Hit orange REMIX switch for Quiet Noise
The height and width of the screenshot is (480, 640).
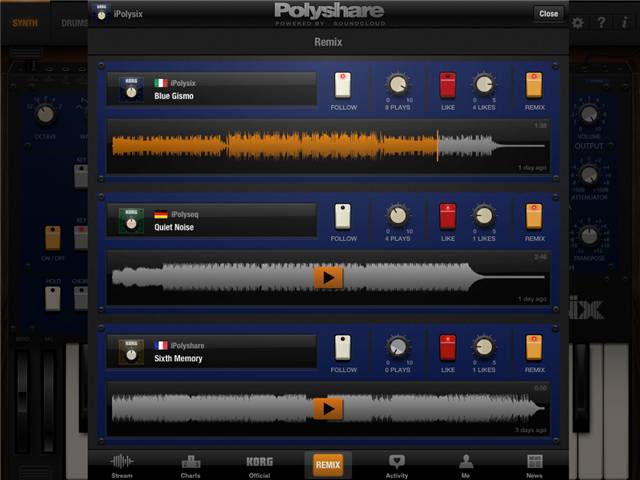(x=534, y=216)
